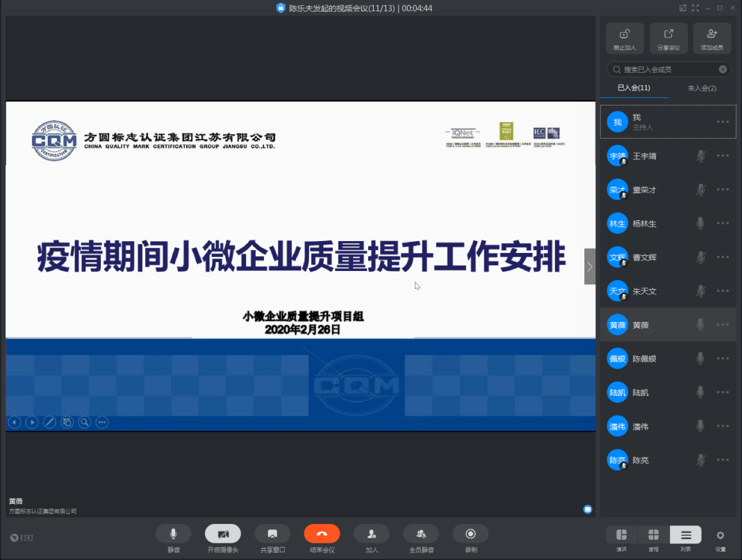Toggle my microphone with 静音
Viewport: 742px width, 560px height.
tap(174, 534)
